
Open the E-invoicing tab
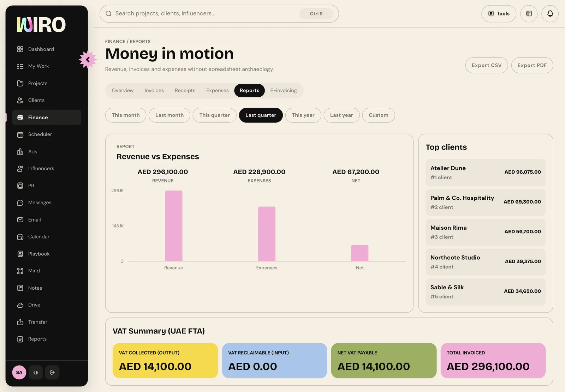click(284, 91)
